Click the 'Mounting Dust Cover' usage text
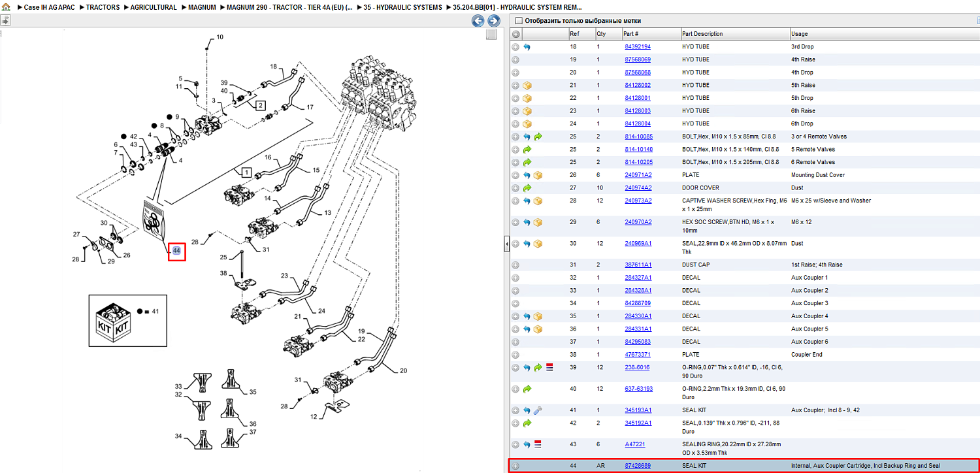 [817, 175]
